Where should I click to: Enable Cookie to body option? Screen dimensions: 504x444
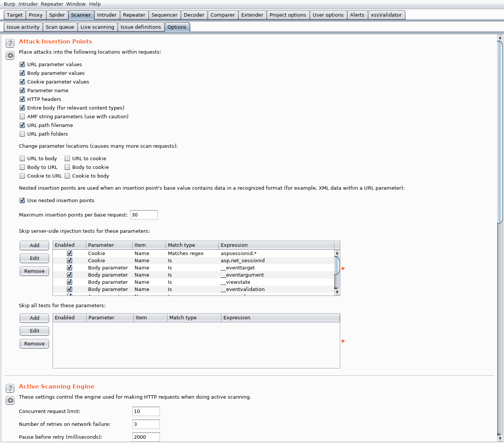pos(67,176)
